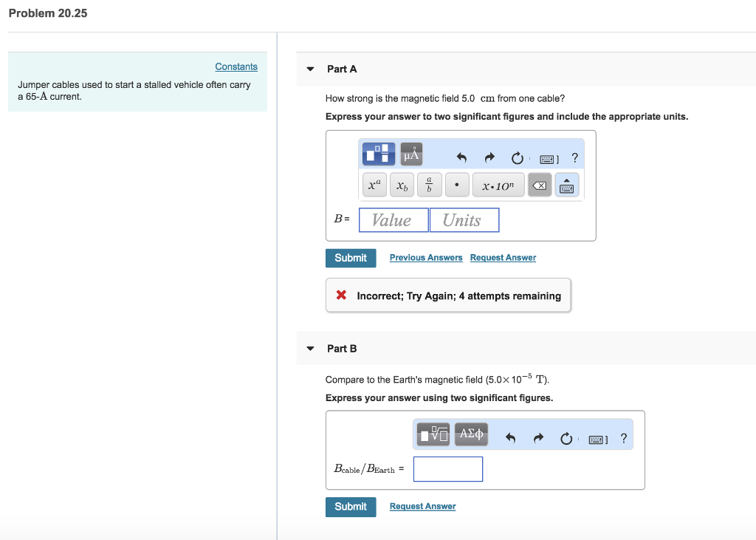Open math templates menu in Part B

(x=433, y=434)
